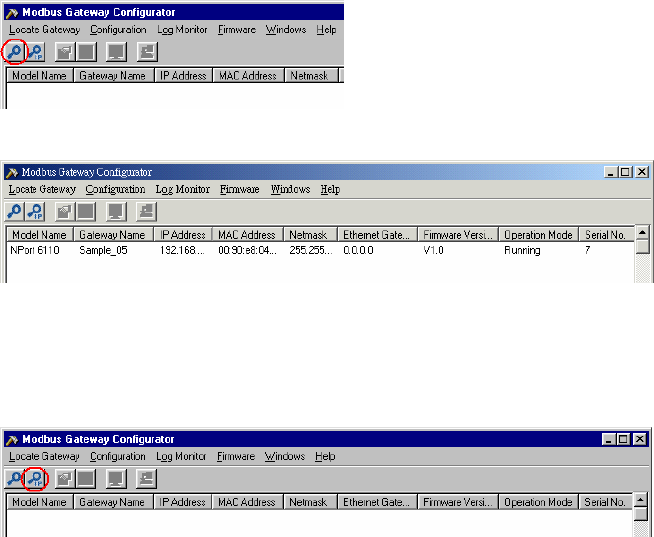Screen dimensions: 654x537
Task: Open Configuration menu in top window
Action: coord(118,30)
